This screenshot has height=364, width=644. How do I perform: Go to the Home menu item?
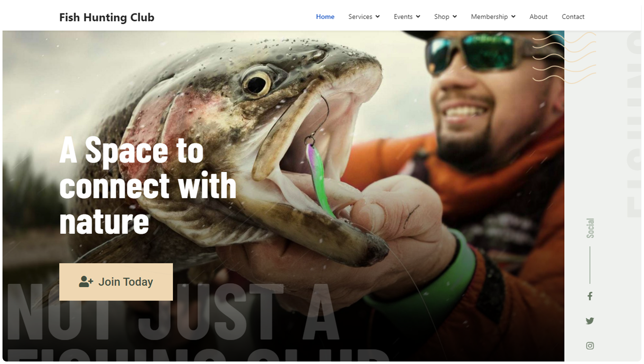coord(325,16)
